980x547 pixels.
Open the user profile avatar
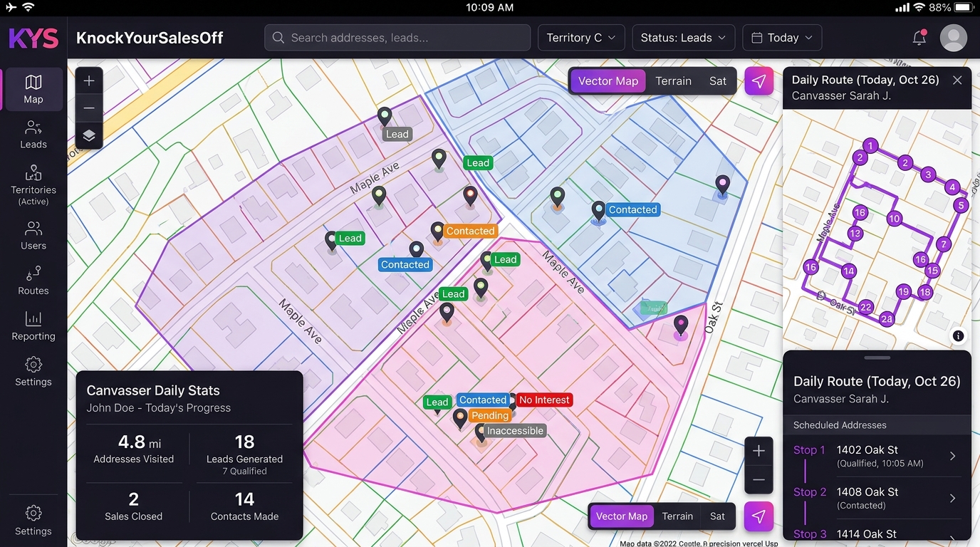(954, 38)
